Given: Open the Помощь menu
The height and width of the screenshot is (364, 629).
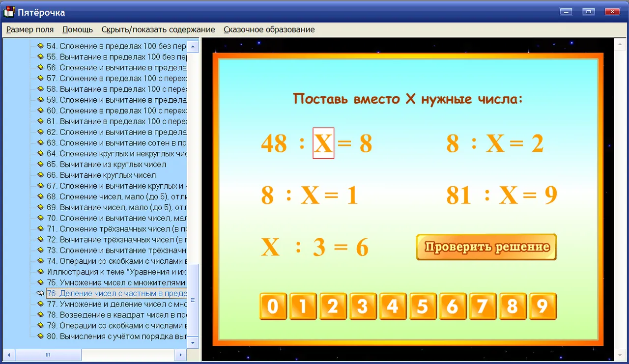Looking at the screenshot, I should coord(78,29).
